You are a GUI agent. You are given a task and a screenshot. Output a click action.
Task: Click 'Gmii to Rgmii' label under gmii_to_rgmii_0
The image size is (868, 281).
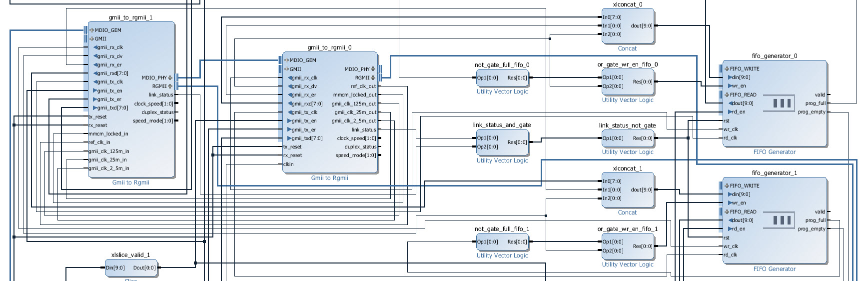pos(330,178)
